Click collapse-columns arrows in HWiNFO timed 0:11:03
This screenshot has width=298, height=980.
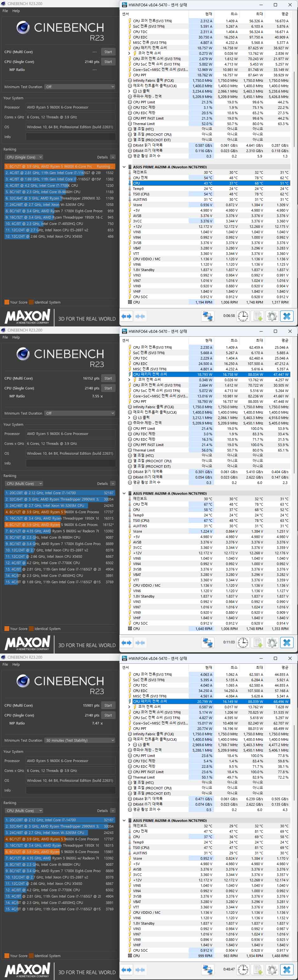140,642
